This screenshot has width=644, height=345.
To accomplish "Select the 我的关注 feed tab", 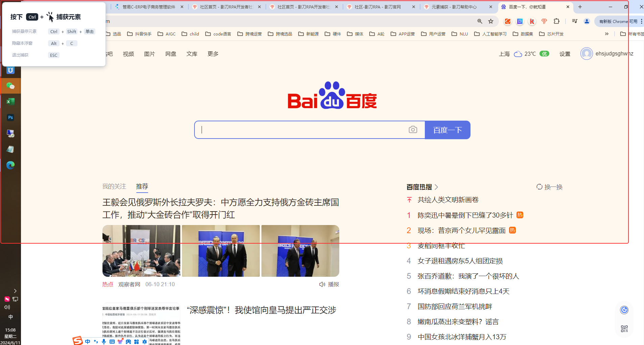I will pos(114,187).
